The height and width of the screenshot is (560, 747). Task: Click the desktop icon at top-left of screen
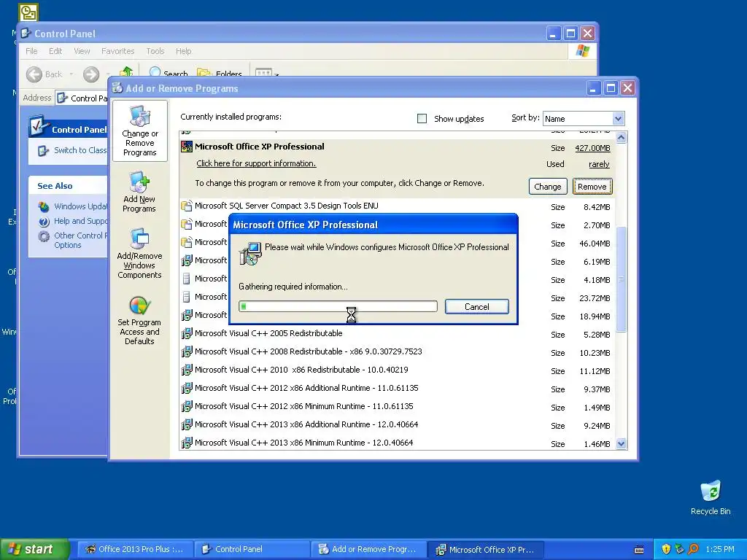(28, 12)
